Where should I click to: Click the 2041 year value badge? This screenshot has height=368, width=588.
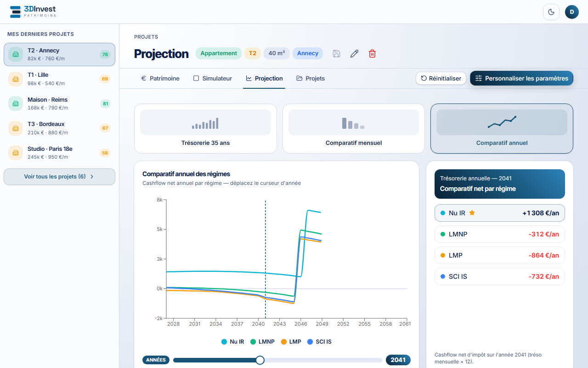coord(398,360)
